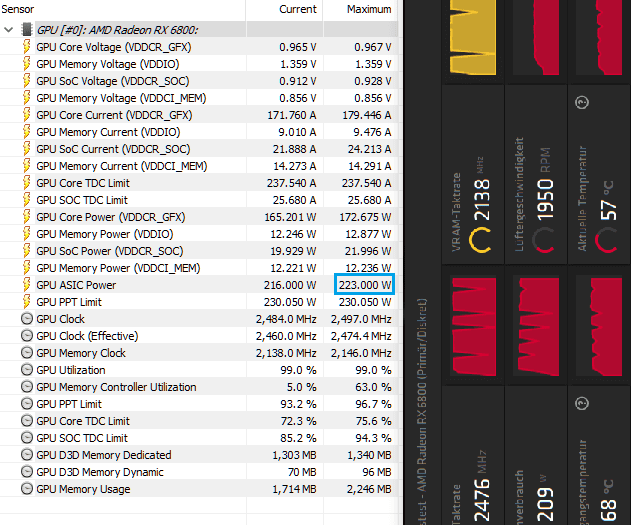Image resolution: width=631 pixels, height=525 pixels.
Task: Click current value 165.201 W of GPU Core Power
Action: click(x=290, y=217)
